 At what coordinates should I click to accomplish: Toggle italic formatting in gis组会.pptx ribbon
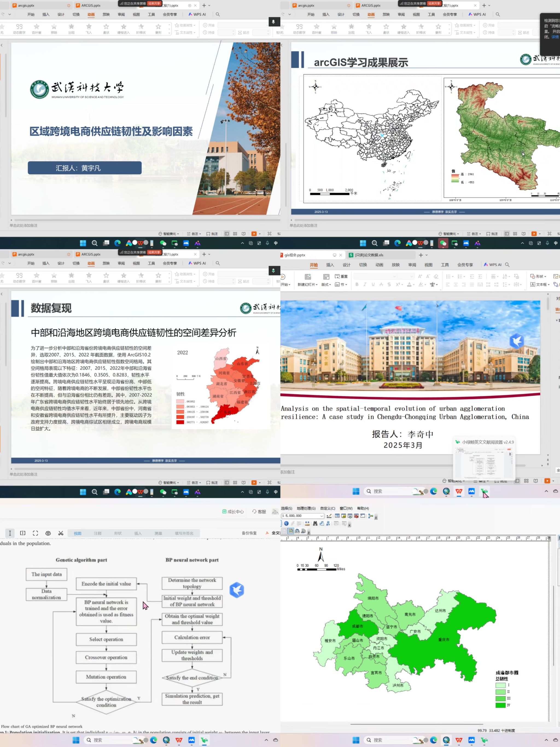point(365,284)
